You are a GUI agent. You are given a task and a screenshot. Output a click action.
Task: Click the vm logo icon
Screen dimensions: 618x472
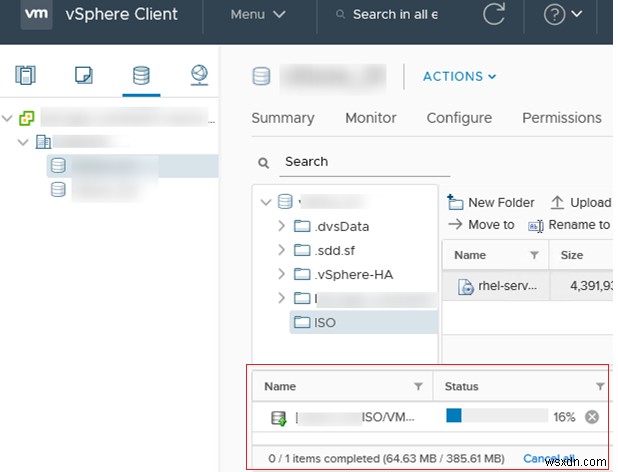(x=36, y=14)
